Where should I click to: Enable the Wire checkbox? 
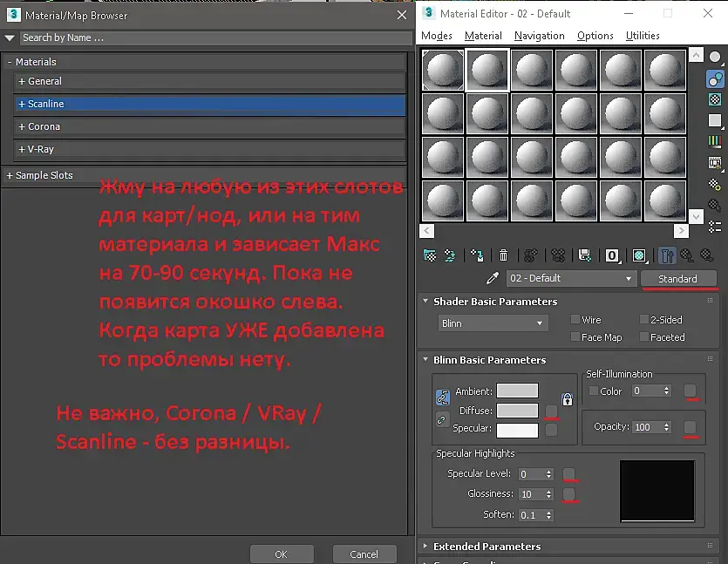(x=575, y=319)
